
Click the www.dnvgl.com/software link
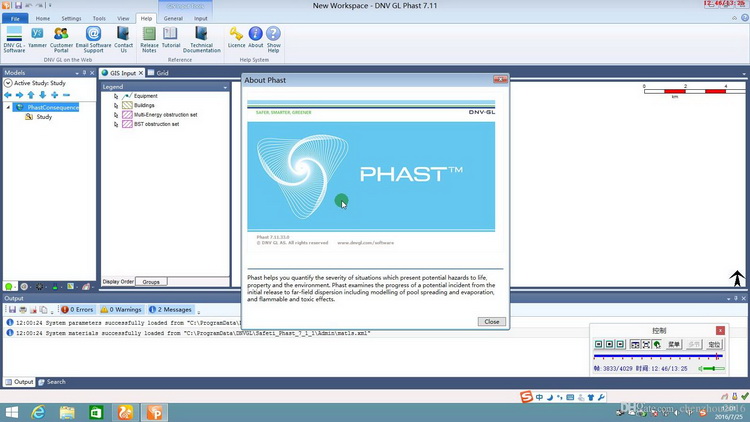coord(365,243)
